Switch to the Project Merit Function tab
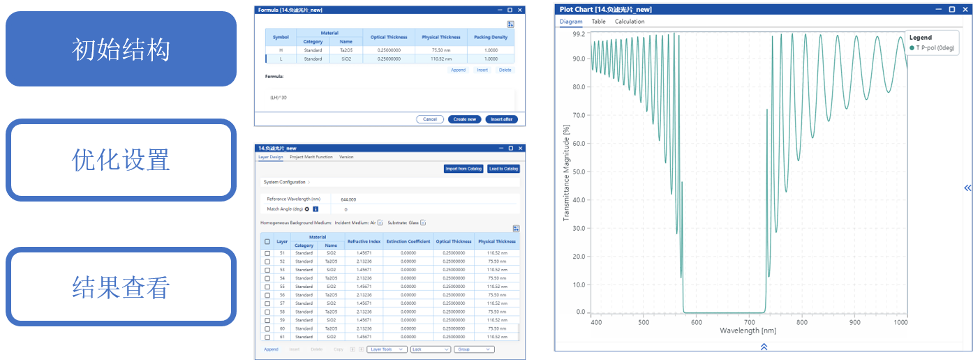Screen dimensions: 980x364 tap(311, 157)
